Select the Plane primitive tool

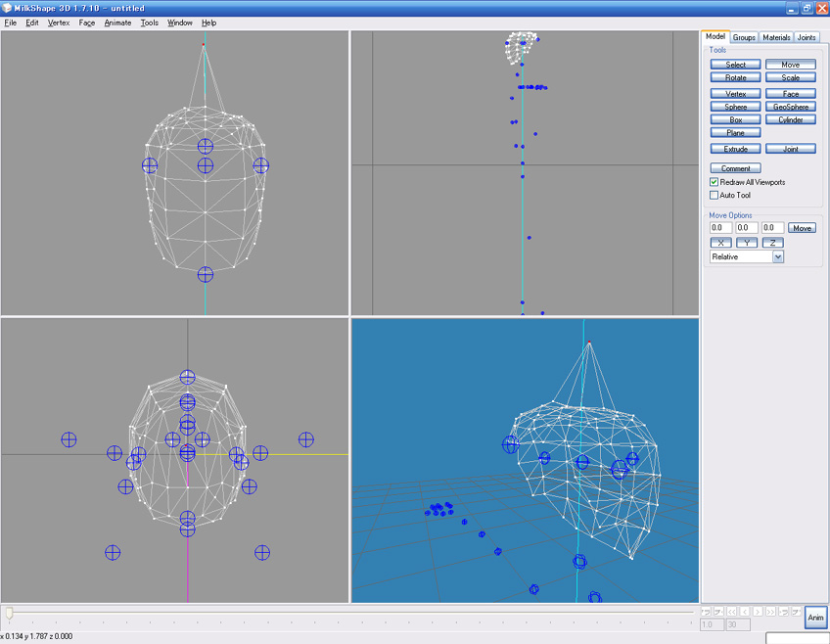735,133
